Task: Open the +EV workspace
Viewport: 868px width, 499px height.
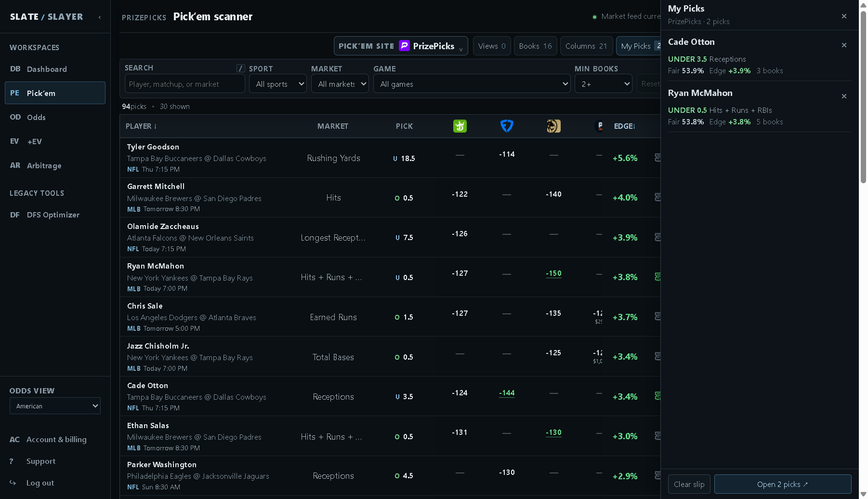Action: (x=55, y=141)
